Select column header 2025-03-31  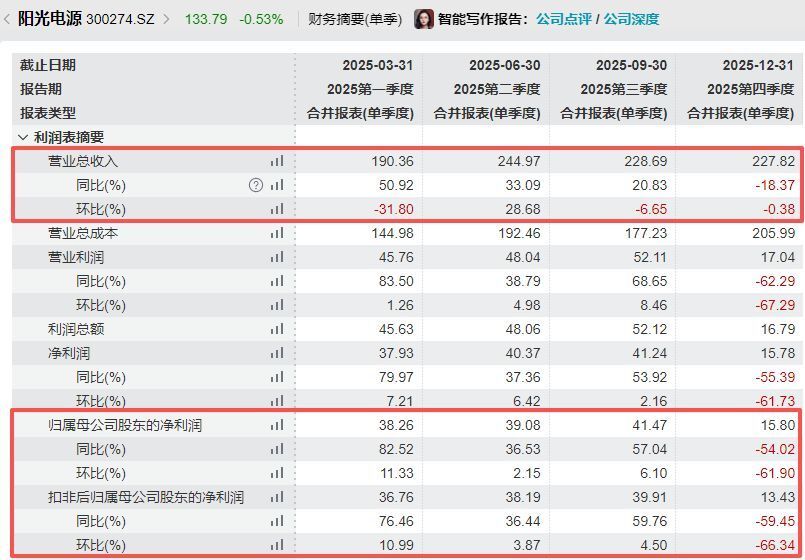[378, 65]
